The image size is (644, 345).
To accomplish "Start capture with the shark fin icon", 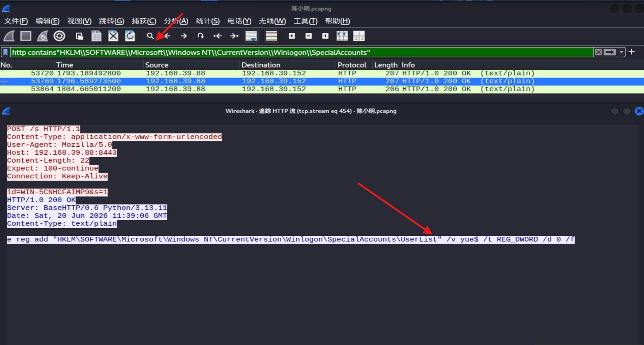I will pyautogui.click(x=9, y=36).
